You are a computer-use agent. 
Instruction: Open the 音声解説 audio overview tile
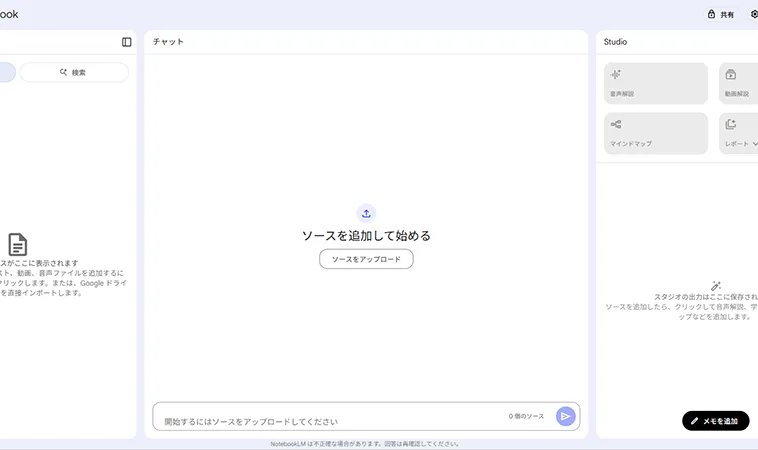click(655, 83)
